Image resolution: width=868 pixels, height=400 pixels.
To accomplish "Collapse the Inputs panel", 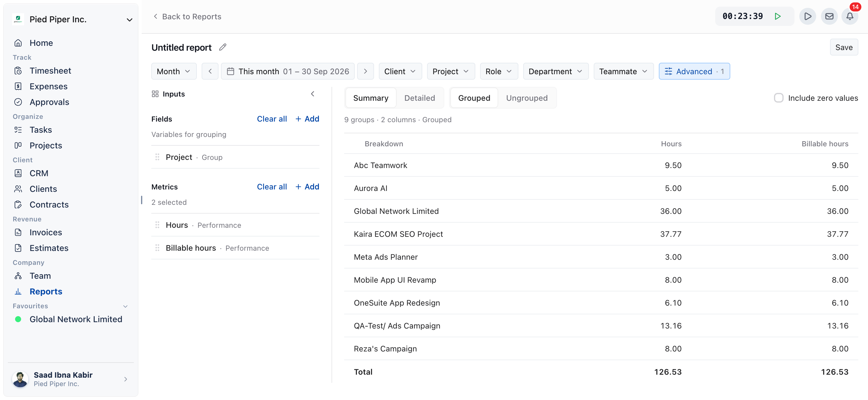I will pos(312,94).
